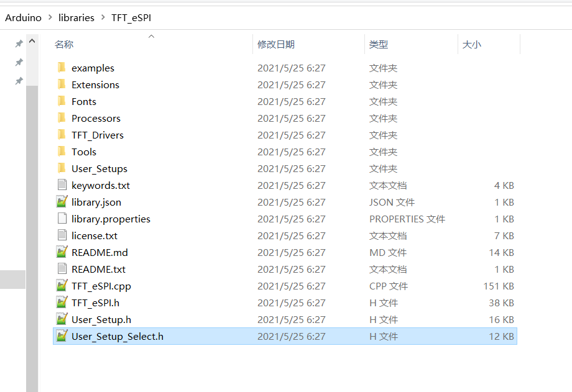This screenshot has height=392, width=572.
Task: Click the 16 KB size cell
Action: (502, 319)
